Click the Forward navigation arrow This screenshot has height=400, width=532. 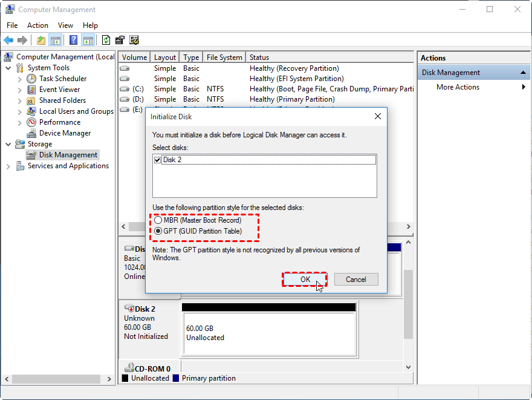[x=23, y=40]
